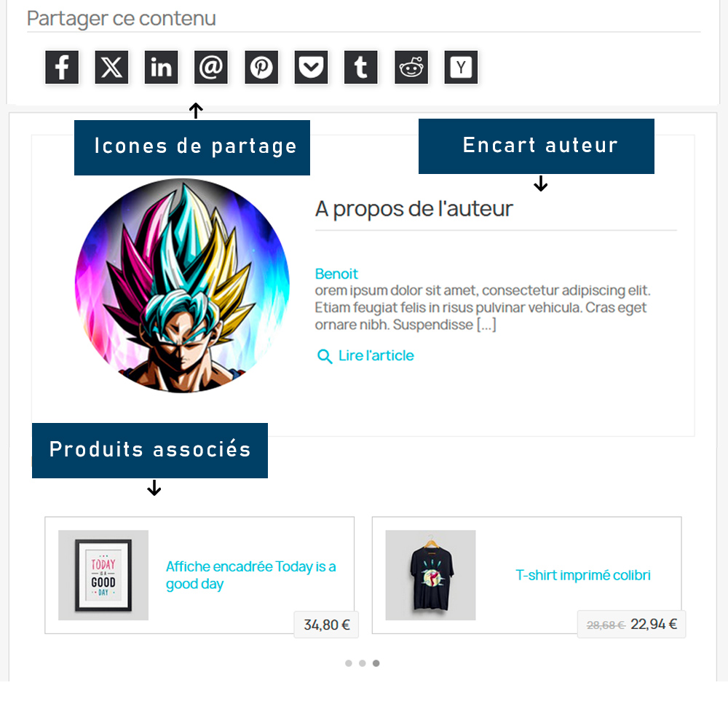Image resolution: width=728 pixels, height=728 pixels.
Task: Open the author link Benoit
Action: (x=336, y=274)
